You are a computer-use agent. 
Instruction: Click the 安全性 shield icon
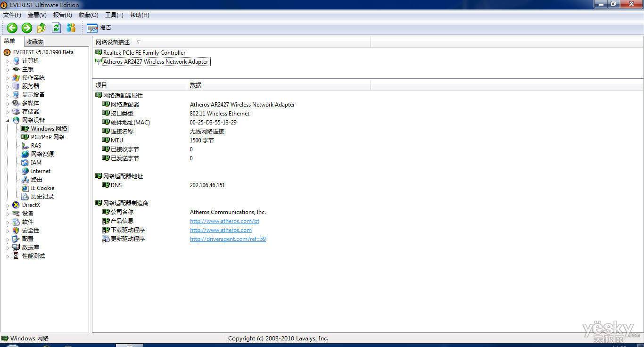[x=16, y=231]
